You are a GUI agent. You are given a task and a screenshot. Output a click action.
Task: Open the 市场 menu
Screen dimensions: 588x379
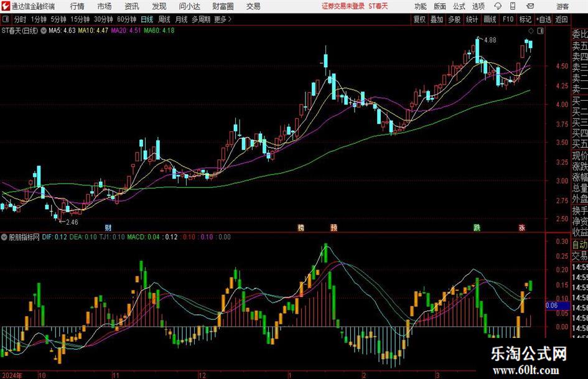(x=105, y=6)
